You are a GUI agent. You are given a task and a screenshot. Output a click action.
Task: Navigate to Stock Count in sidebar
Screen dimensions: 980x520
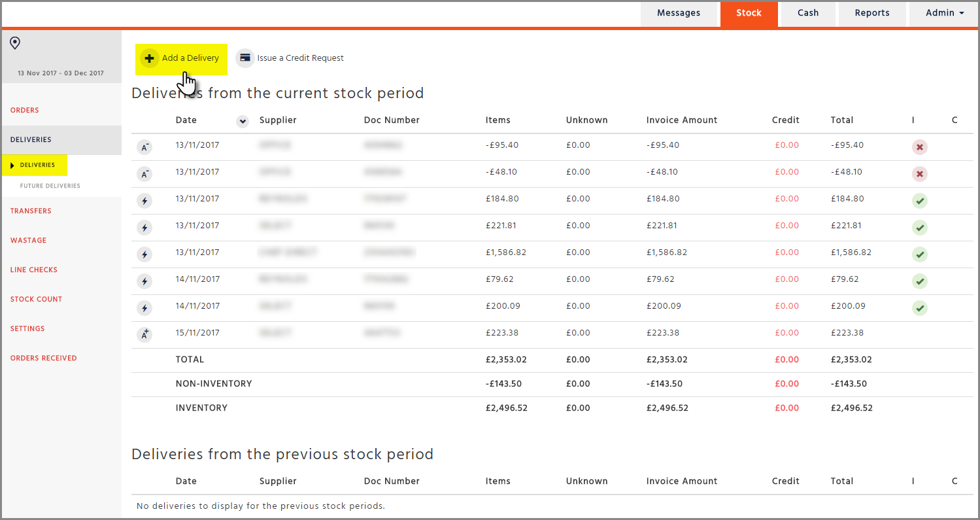36,299
